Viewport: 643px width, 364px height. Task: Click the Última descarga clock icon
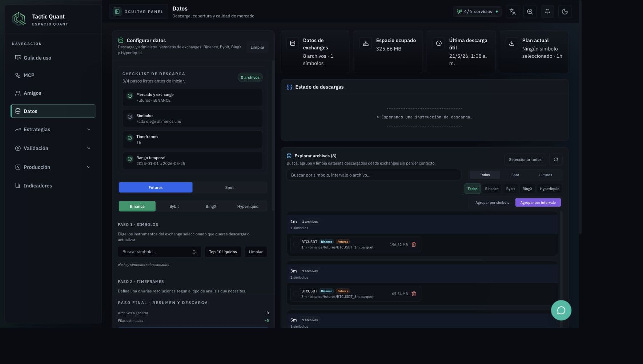pyautogui.click(x=439, y=43)
